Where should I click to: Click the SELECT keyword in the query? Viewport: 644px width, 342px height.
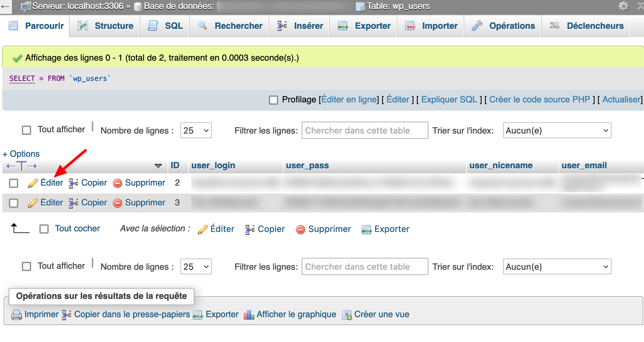click(x=22, y=79)
